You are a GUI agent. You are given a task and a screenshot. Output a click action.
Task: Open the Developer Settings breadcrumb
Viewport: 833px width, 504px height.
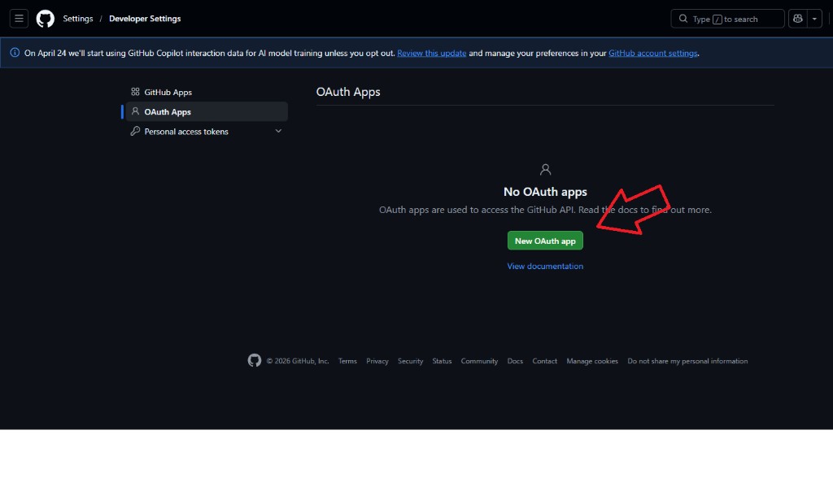145,19
